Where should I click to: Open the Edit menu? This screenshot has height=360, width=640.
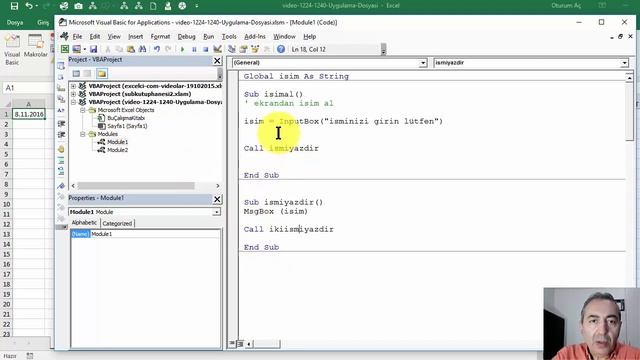point(95,37)
